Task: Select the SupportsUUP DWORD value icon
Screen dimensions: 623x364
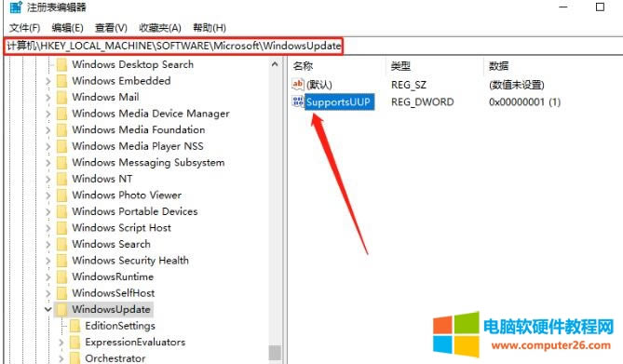Action: [x=298, y=101]
